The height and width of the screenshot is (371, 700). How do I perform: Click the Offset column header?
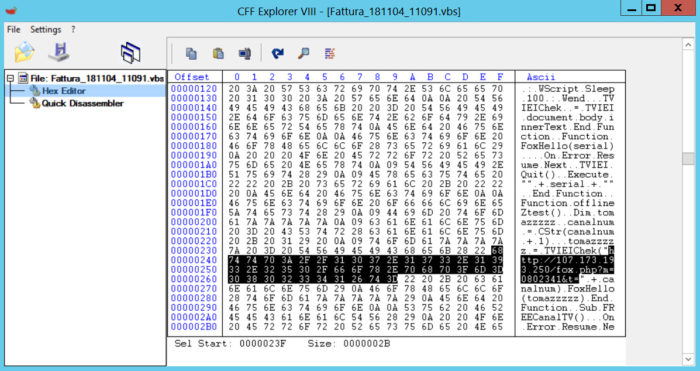[192, 77]
